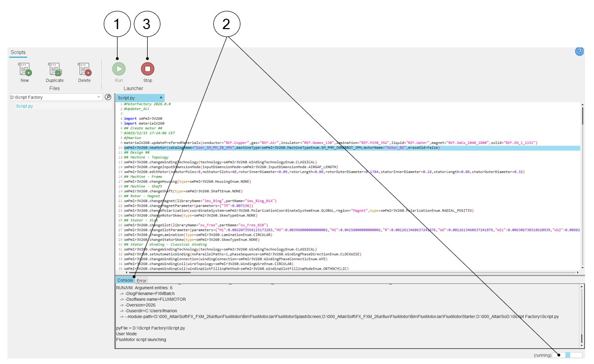Click the changeSlotParameter code line

click(x=353, y=229)
